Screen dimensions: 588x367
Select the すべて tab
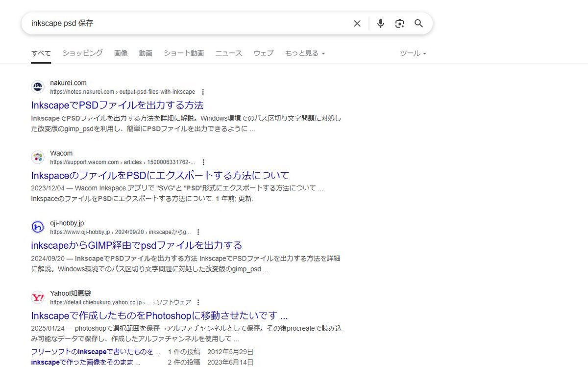[x=41, y=53]
